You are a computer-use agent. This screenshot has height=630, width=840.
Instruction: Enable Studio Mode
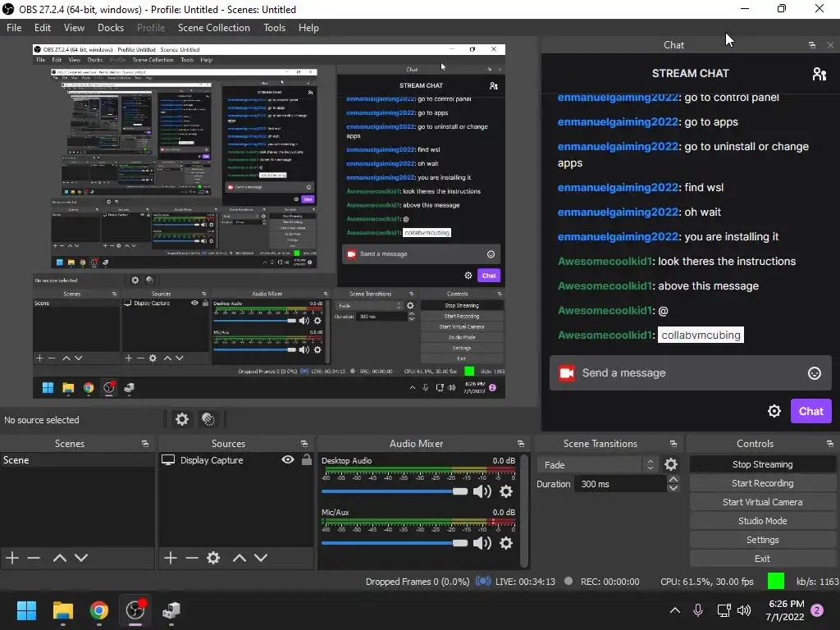[762, 521]
